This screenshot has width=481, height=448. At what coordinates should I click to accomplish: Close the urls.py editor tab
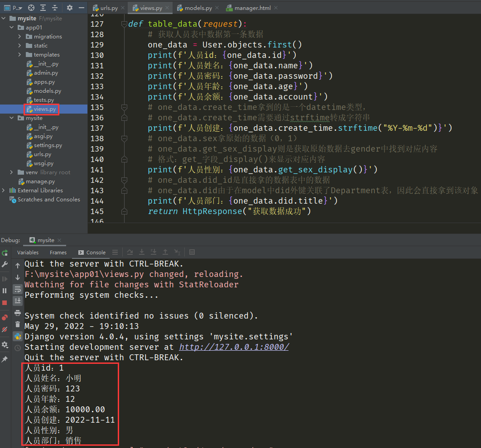tap(122, 8)
